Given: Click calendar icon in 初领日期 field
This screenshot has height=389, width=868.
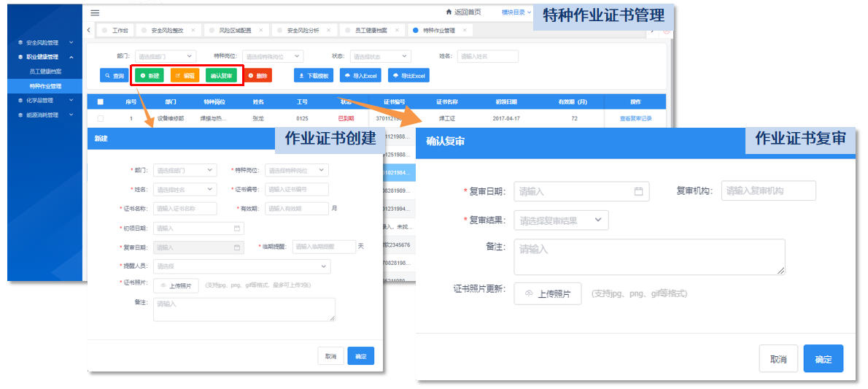Looking at the screenshot, I should (236, 228).
